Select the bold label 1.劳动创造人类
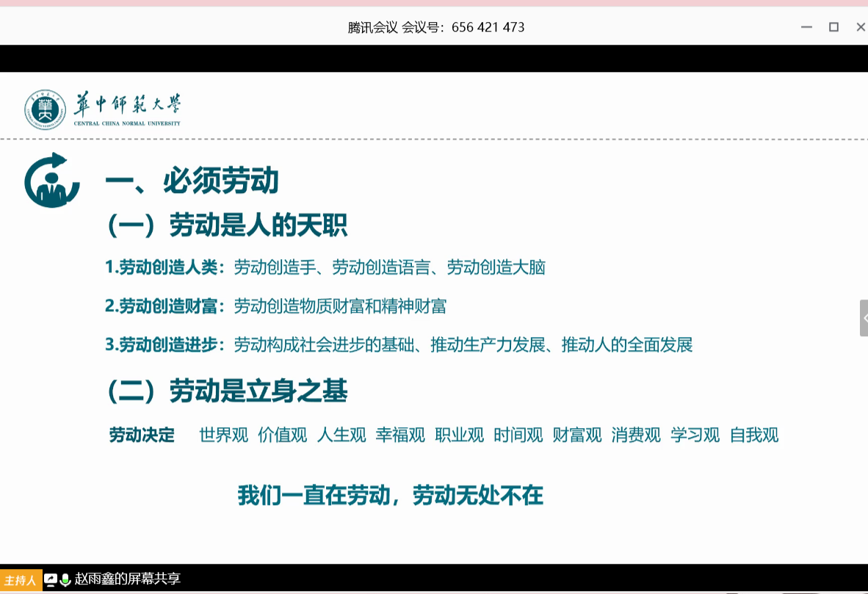Image resolution: width=868 pixels, height=594 pixels. [165, 267]
